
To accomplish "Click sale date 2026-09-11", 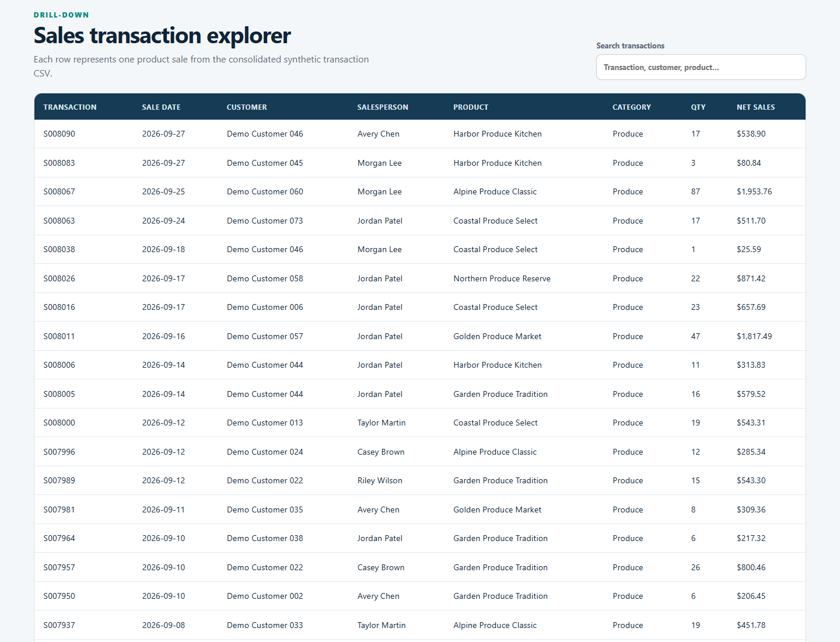I will tap(163, 510).
